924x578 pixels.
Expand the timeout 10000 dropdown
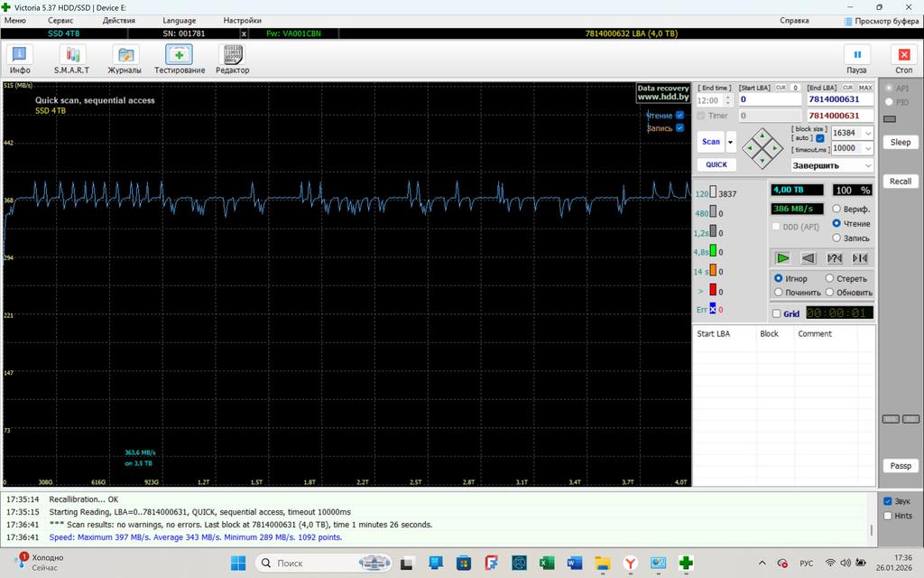(868, 148)
